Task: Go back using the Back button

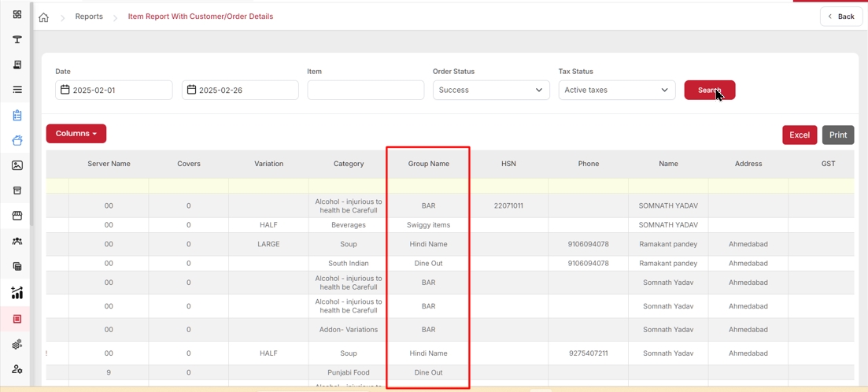Action: tap(841, 17)
